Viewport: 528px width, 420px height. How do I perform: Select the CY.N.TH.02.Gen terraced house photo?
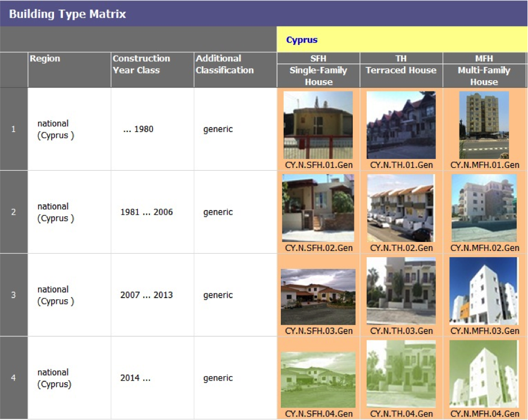(401, 208)
